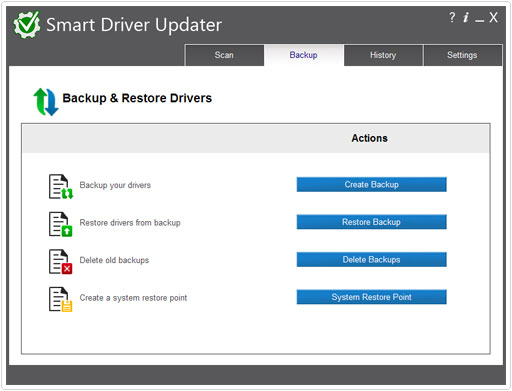The height and width of the screenshot is (391, 512).
Task: Click the system restore point document icon
Action: tap(61, 299)
